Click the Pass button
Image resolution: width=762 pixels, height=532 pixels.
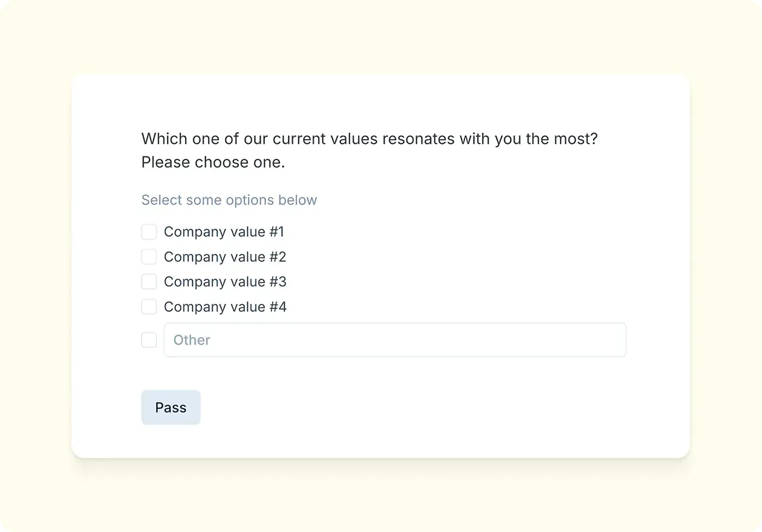(171, 407)
